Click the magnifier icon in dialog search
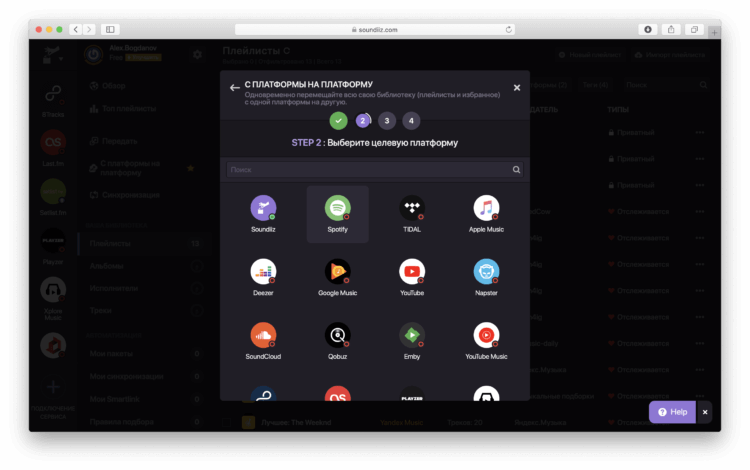This screenshot has width=750, height=470. (x=516, y=169)
